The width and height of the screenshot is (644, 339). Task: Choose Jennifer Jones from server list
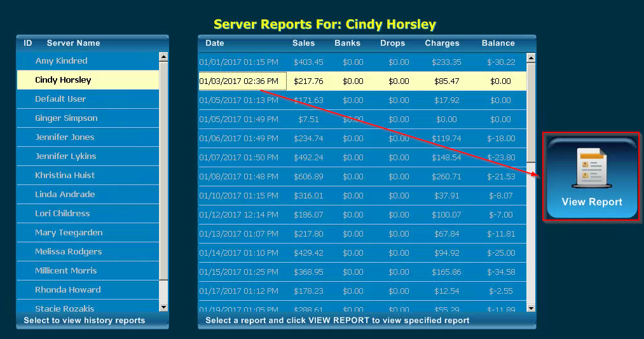(x=88, y=137)
